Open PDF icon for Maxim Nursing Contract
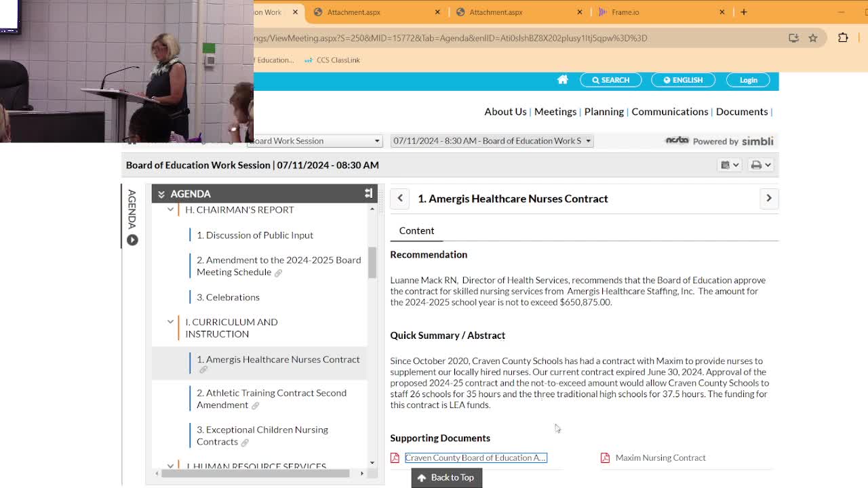Viewport: 868px width, 488px height. click(x=605, y=458)
